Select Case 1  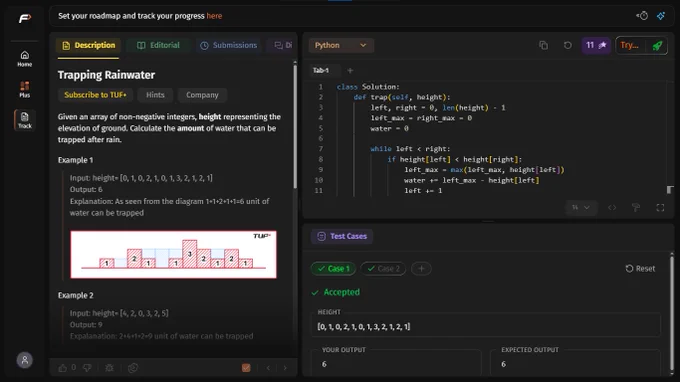(333, 268)
